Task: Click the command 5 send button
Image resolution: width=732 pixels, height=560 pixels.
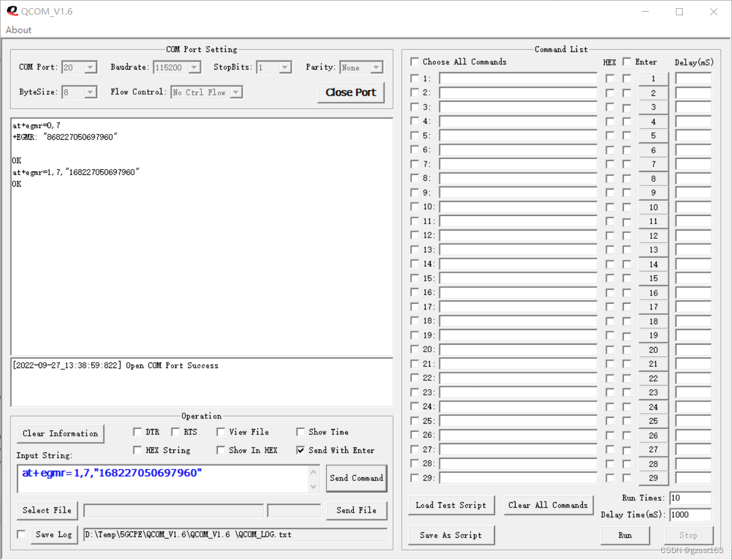Action: (x=654, y=136)
